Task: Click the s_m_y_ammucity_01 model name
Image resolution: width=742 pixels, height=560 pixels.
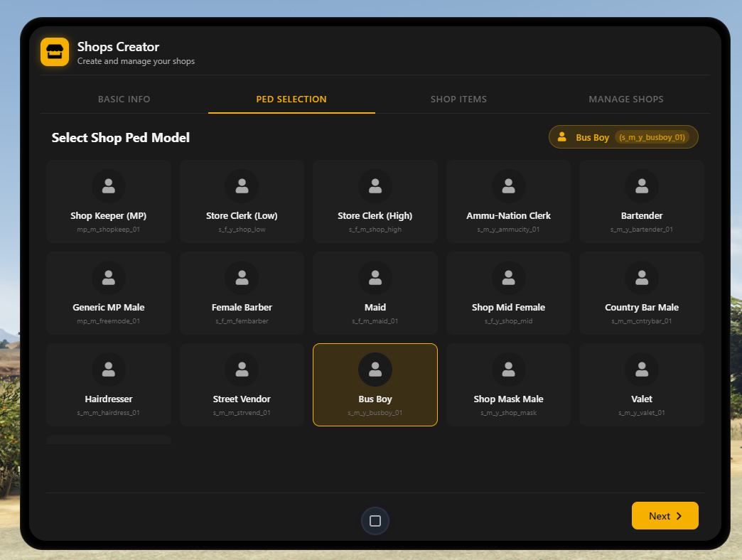Action: click(x=508, y=230)
